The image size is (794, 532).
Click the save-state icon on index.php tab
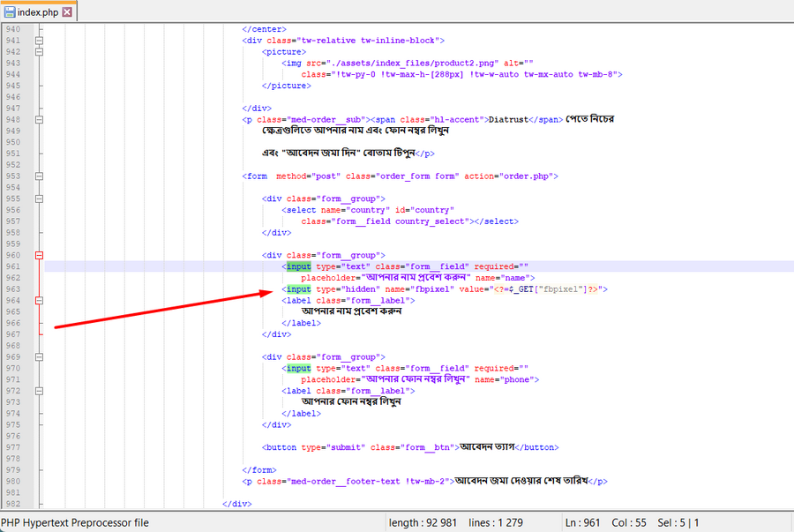10,11
